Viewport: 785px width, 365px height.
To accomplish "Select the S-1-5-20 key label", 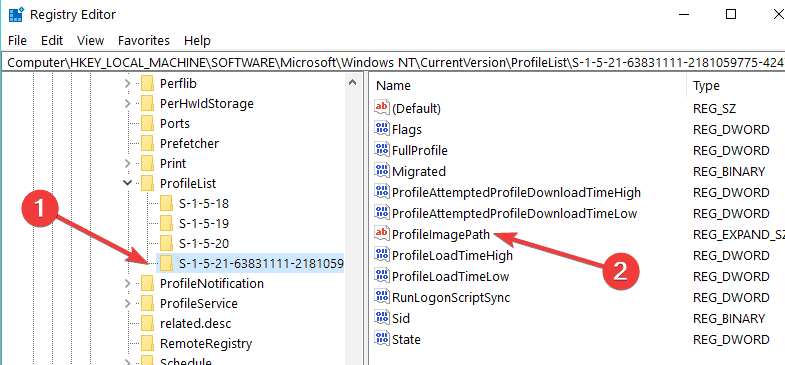I will (203, 244).
